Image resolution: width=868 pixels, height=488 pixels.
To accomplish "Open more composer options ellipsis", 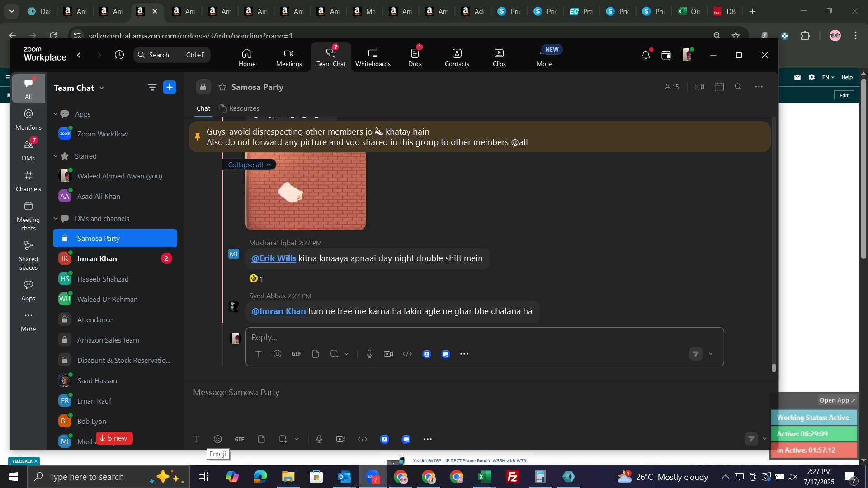I will coord(428,439).
